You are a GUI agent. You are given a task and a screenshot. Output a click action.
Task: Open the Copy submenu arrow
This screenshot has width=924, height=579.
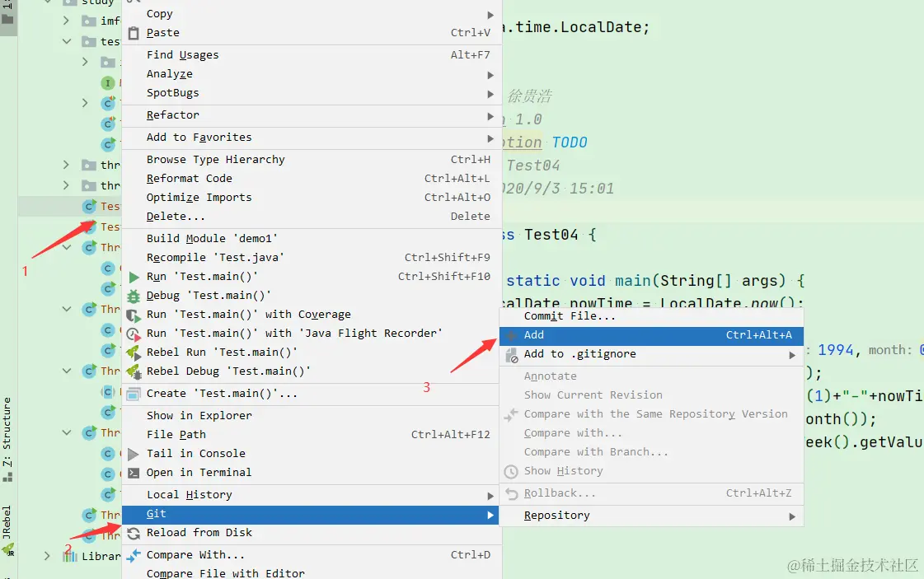[x=490, y=14]
